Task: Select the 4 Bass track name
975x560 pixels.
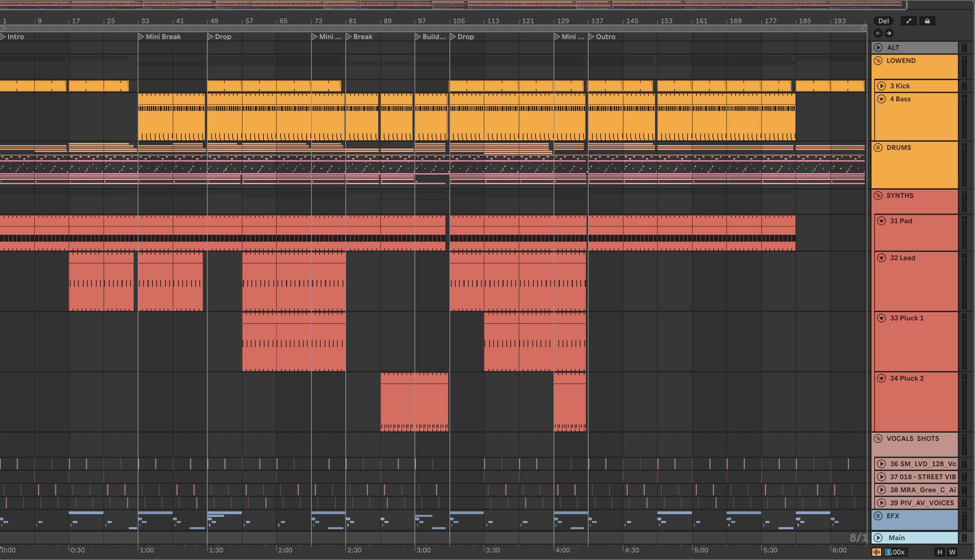Action: click(x=900, y=99)
